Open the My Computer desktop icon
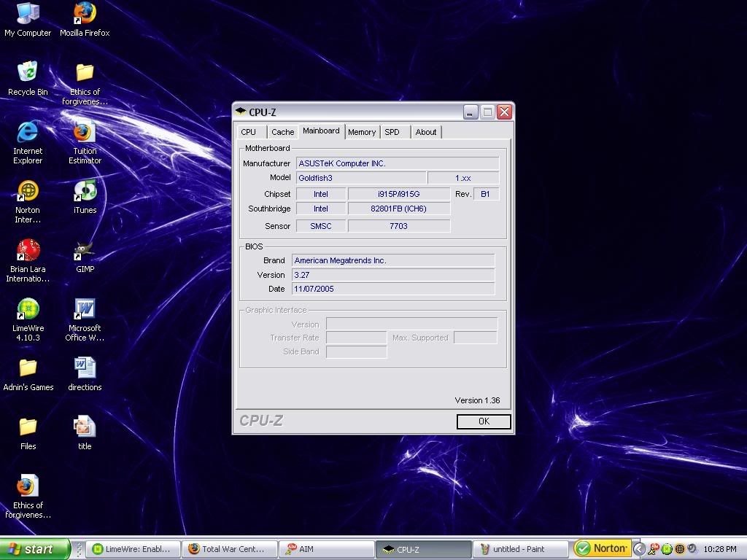 (x=28, y=15)
